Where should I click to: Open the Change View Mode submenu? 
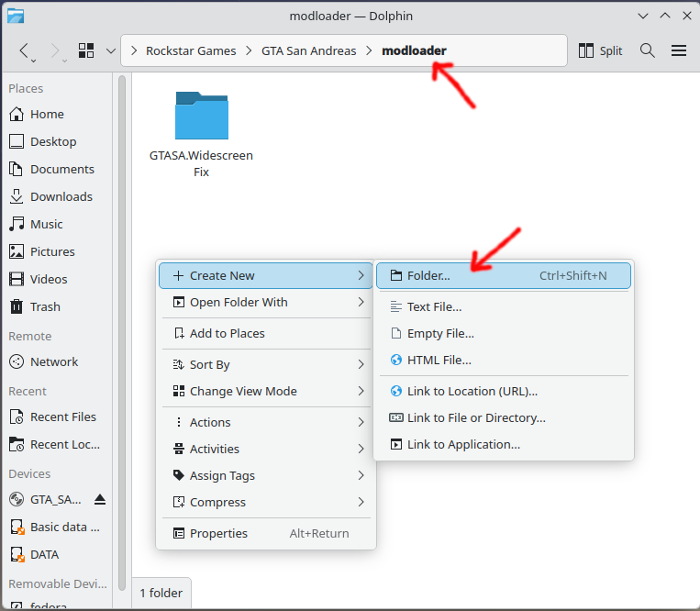pos(266,392)
